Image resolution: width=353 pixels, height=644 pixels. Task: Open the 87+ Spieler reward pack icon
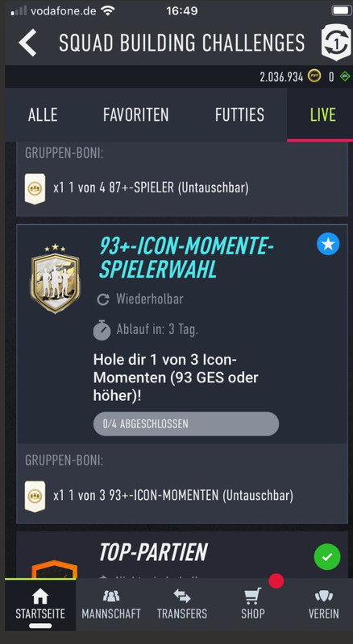tap(35, 189)
